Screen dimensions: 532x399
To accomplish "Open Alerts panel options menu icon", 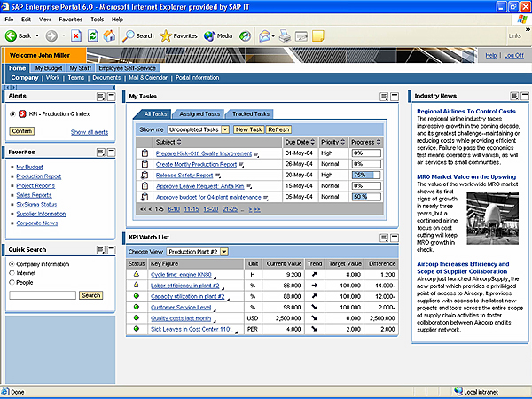I will pyautogui.click(x=101, y=97).
